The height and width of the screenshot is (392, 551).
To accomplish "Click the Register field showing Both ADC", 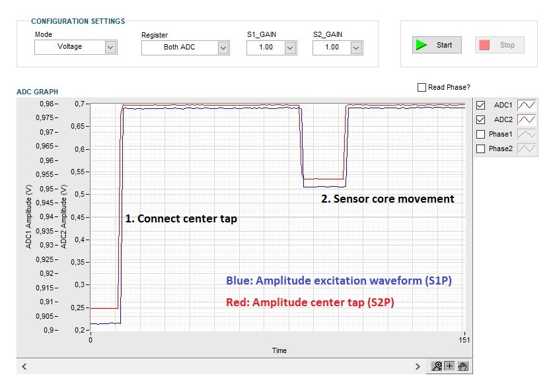I will (186, 48).
